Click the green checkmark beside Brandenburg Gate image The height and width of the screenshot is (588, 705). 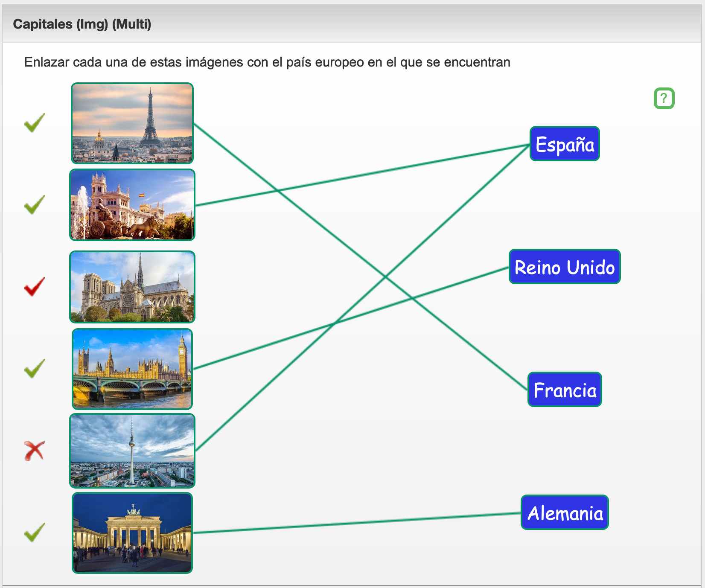coord(35,533)
